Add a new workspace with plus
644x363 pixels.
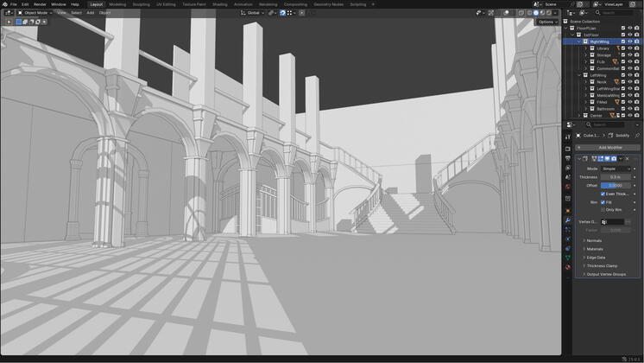pyautogui.click(x=373, y=4)
